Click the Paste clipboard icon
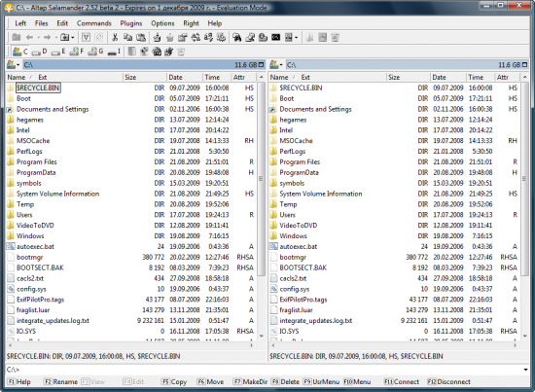 141,38
